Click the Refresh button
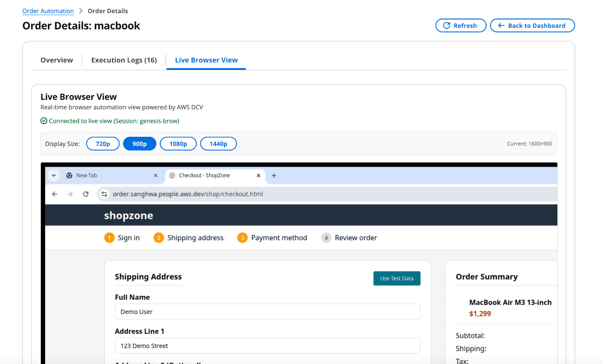Screen dimensions: 603x364 [461, 26]
